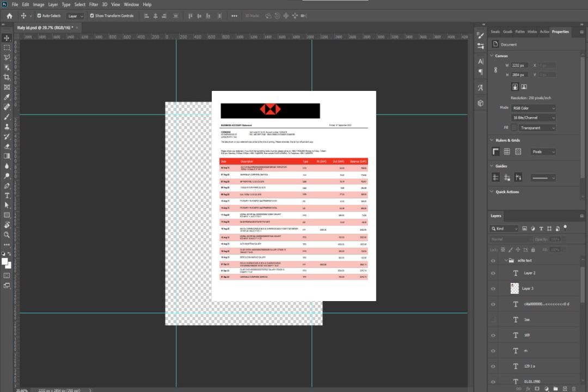Open the RGB Color mode dropdown
588x392 pixels.
[x=534, y=108]
